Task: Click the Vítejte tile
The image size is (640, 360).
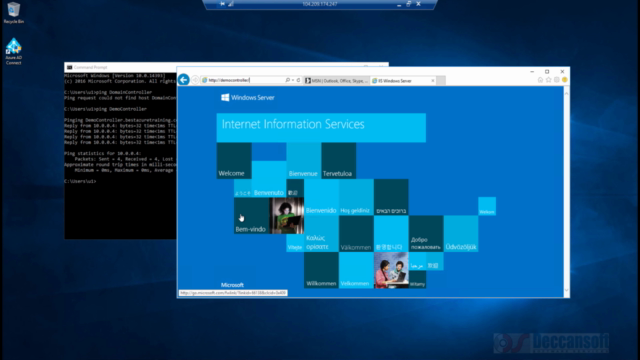Action: [295, 243]
